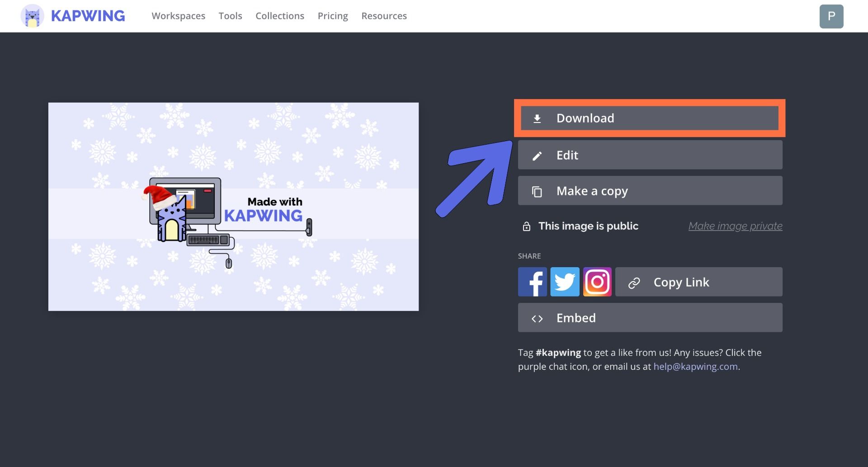Click the Kapwing cat logo
The height and width of the screenshot is (467, 868).
coord(31,16)
